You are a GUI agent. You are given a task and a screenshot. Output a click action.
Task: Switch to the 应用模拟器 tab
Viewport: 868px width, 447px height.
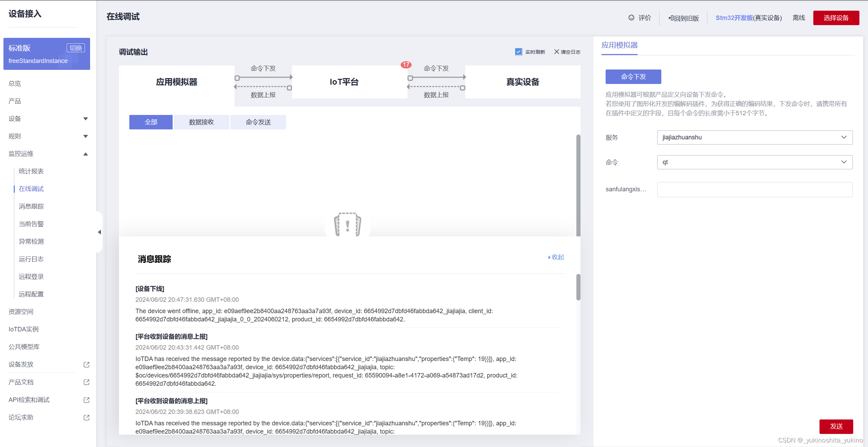619,45
